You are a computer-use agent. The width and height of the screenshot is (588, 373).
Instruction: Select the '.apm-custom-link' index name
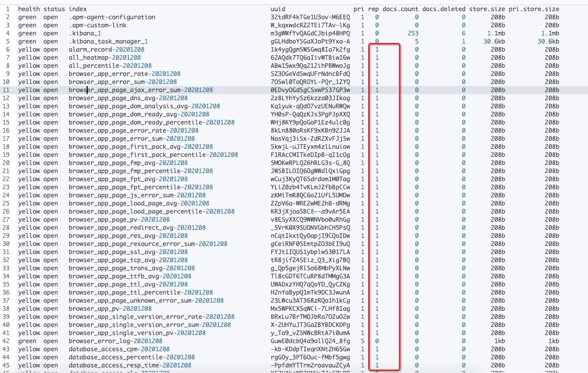98,25
